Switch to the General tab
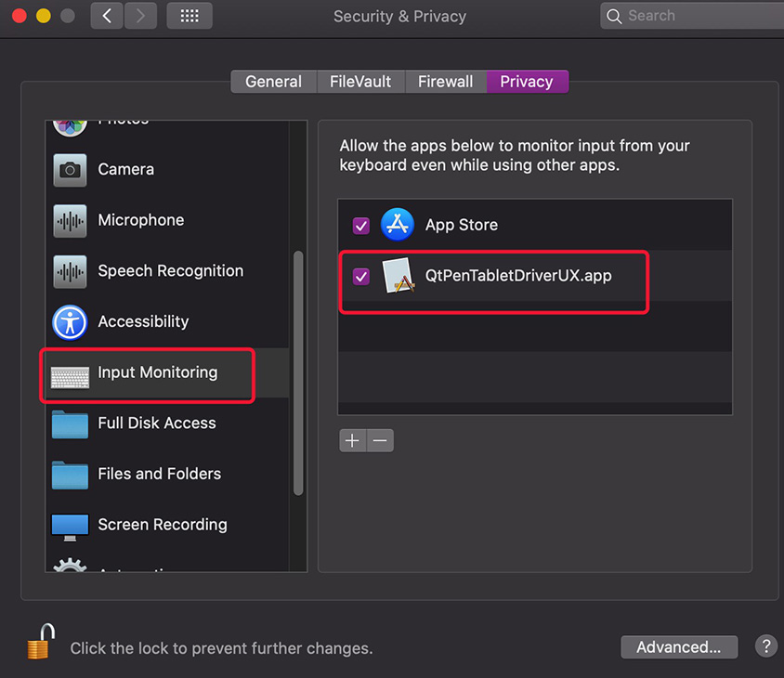 click(x=273, y=82)
